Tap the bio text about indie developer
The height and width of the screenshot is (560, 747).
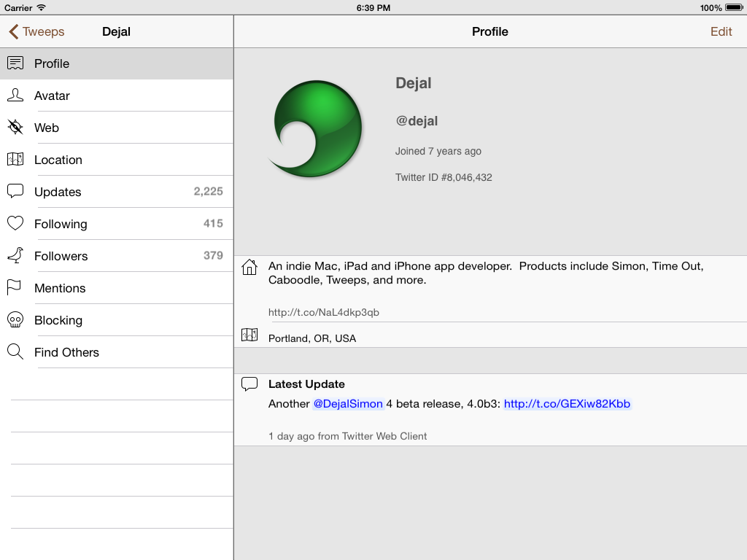point(486,273)
